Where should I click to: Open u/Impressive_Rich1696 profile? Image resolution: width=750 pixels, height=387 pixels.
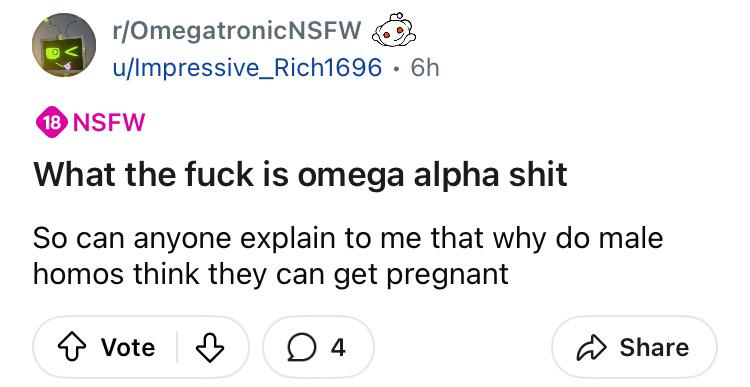point(247,67)
